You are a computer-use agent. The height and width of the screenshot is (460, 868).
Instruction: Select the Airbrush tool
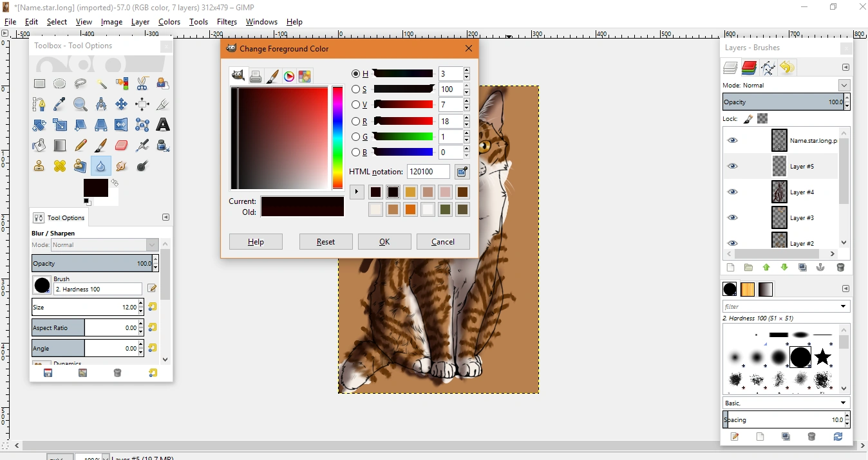142,145
